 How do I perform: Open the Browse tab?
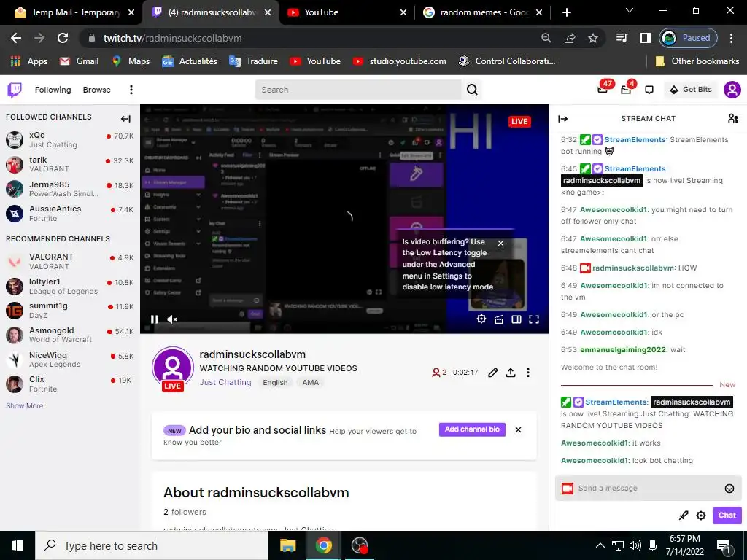pyautogui.click(x=97, y=90)
